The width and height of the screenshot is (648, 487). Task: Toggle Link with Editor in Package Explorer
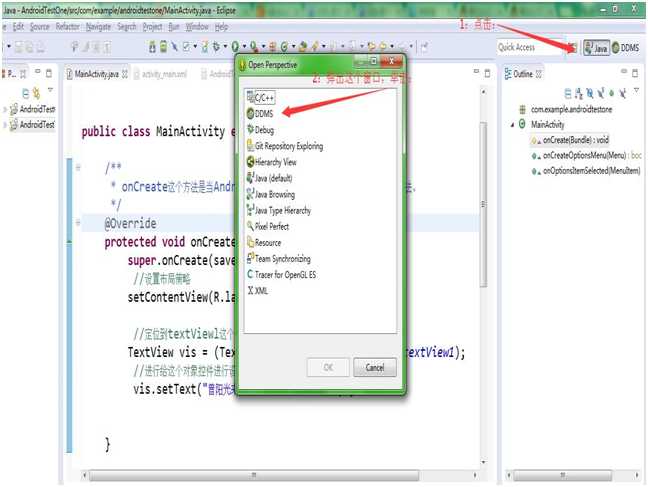click(36, 93)
